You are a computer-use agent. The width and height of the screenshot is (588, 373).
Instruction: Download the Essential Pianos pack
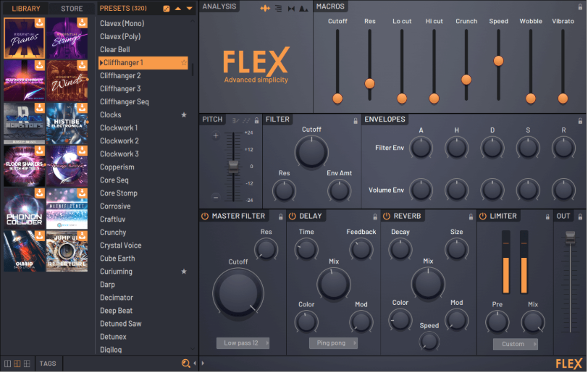point(39,22)
